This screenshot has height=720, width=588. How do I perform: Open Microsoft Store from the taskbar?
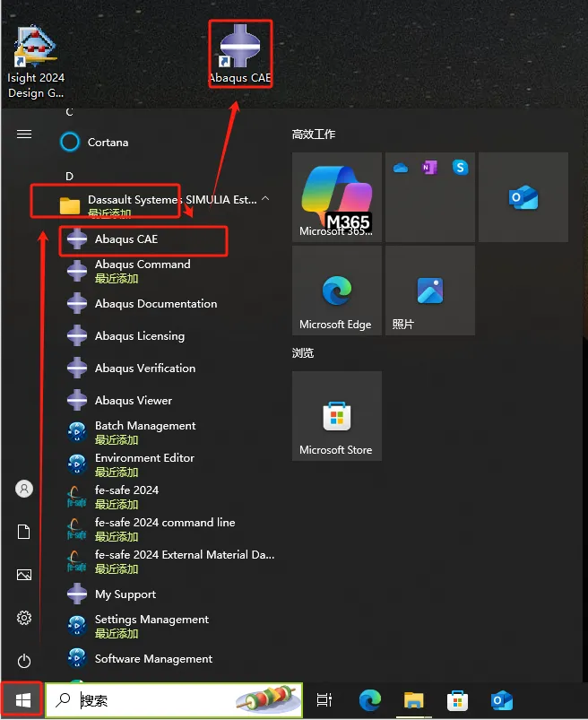(457, 700)
